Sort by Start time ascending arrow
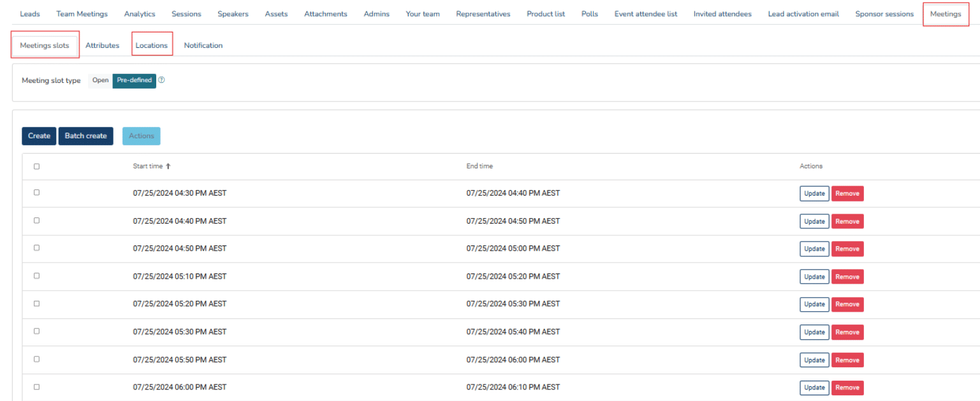This screenshot has width=980, height=401. [x=168, y=166]
